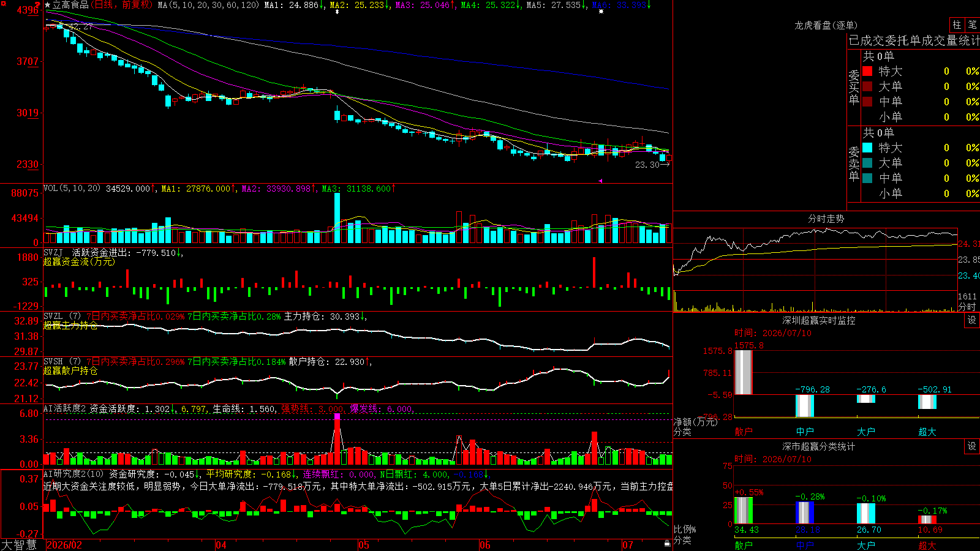This screenshot has height=551, width=980.
Task: Click the VOL(5,10,20) indicator label
Action: [x=72, y=189]
